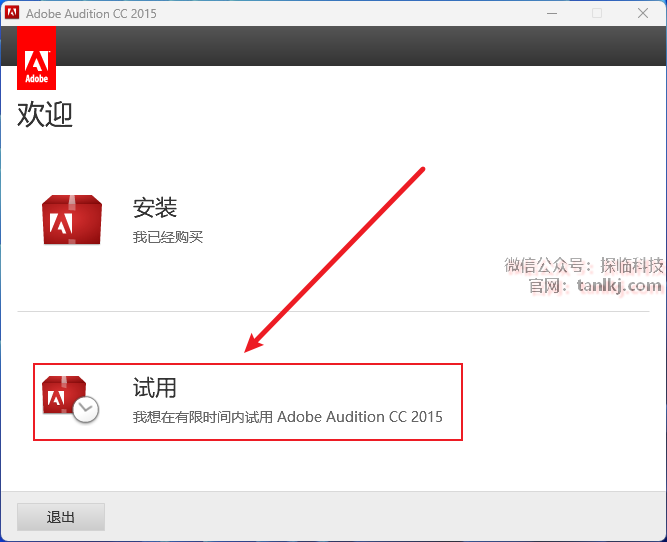
Task: Click the red arrow annotation pointing to trial
Action: tap(336, 260)
